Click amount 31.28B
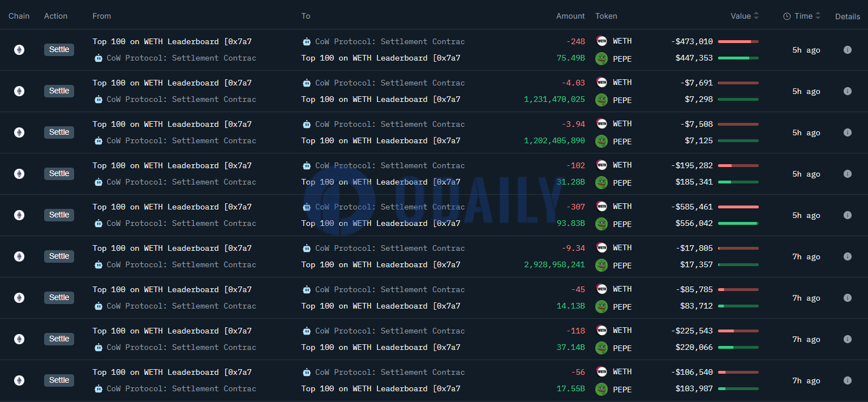The image size is (868, 402). click(x=571, y=182)
